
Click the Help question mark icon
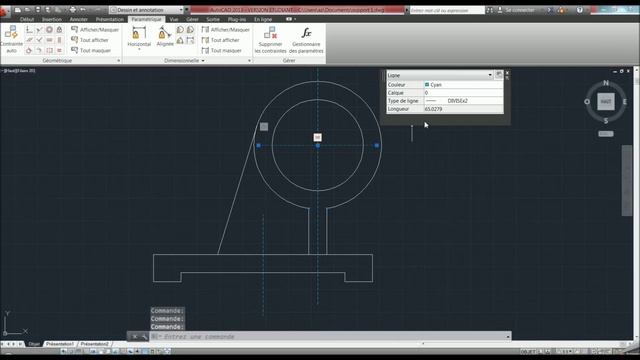(x=580, y=10)
